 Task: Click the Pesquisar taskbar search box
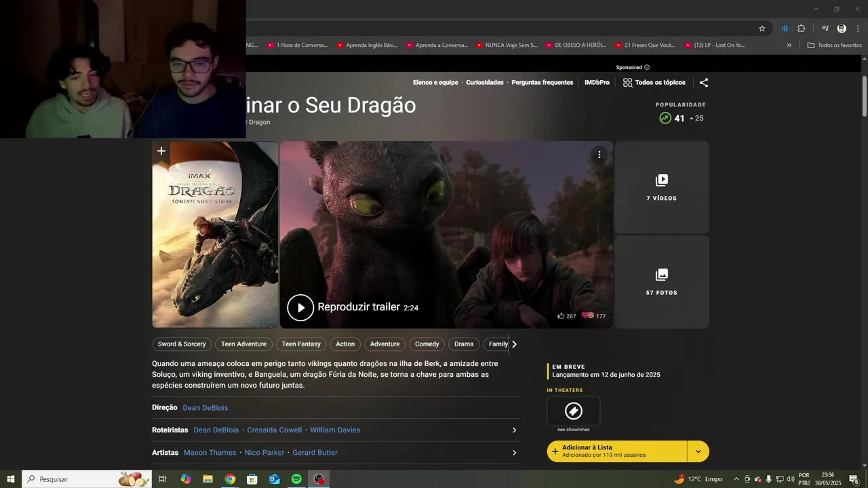pyautogui.click(x=87, y=479)
